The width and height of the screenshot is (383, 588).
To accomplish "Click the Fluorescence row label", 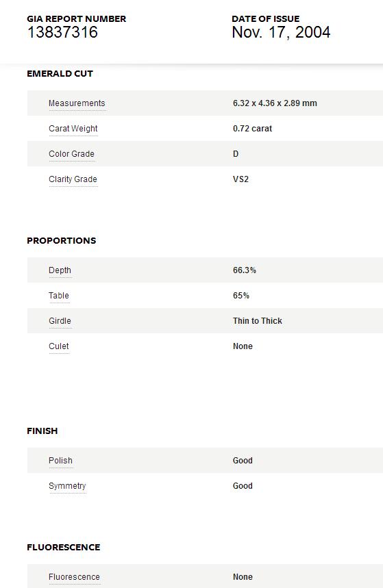I will 75,577.
